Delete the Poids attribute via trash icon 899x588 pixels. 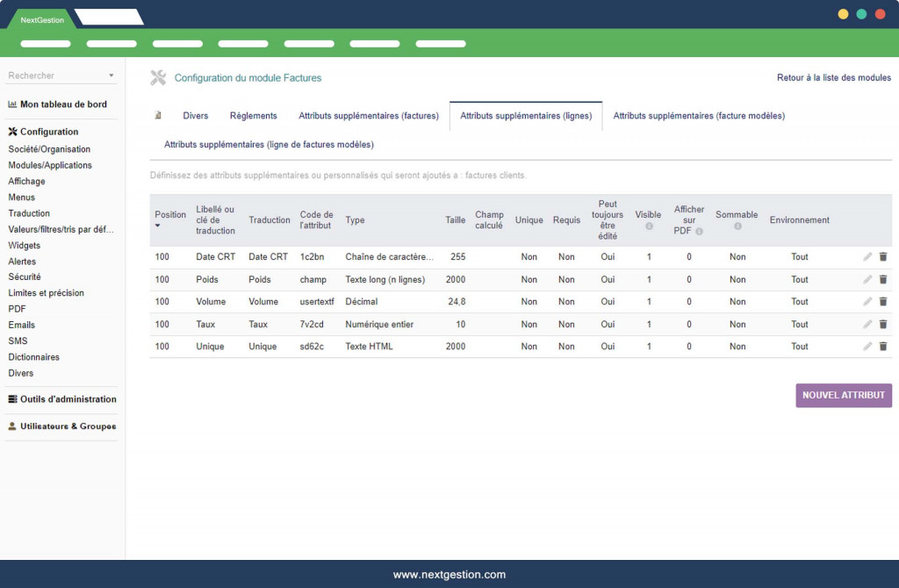[x=883, y=280]
